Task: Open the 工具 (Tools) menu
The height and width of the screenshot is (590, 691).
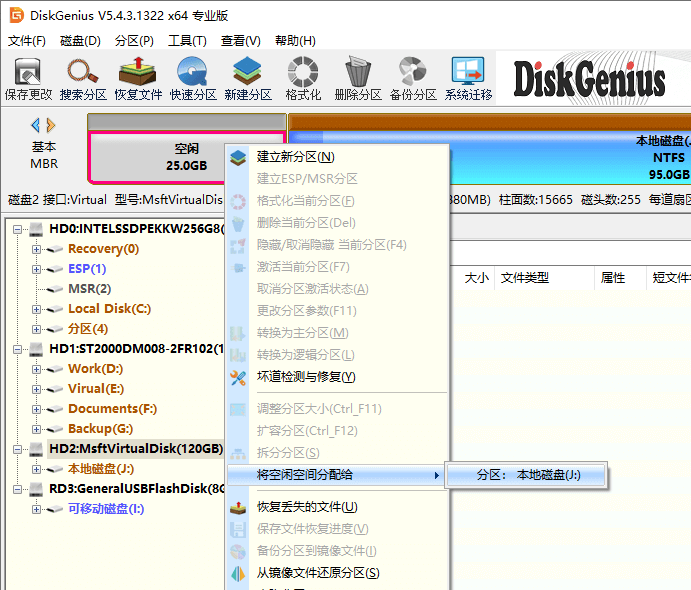Action: 187,41
